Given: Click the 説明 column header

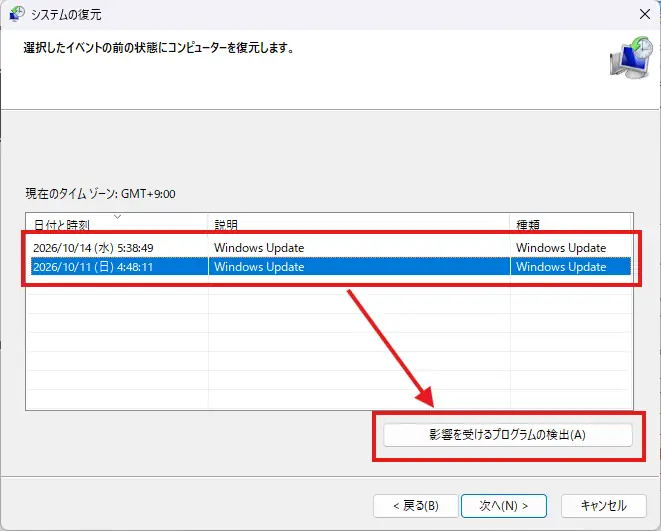Looking at the screenshot, I should (359, 223).
